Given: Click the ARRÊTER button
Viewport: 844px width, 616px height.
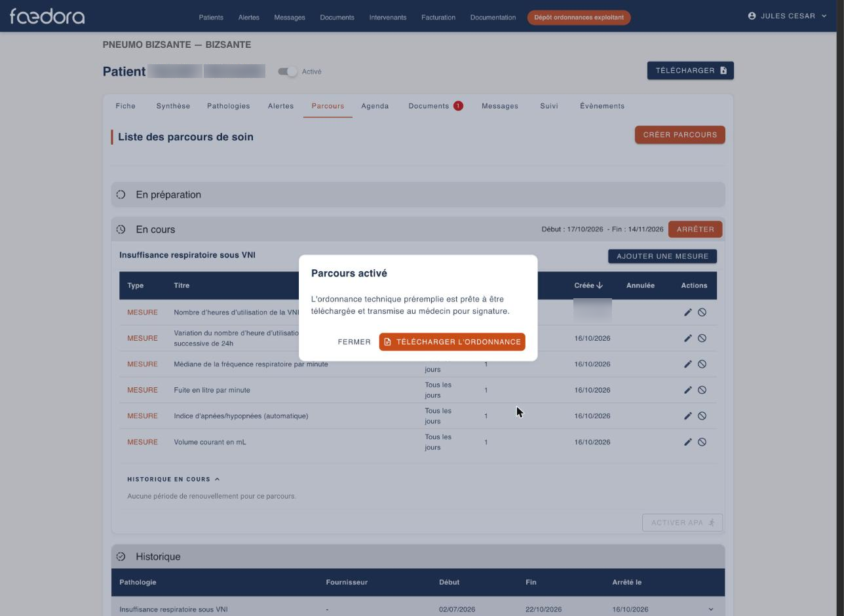Looking at the screenshot, I should click(695, 229).
